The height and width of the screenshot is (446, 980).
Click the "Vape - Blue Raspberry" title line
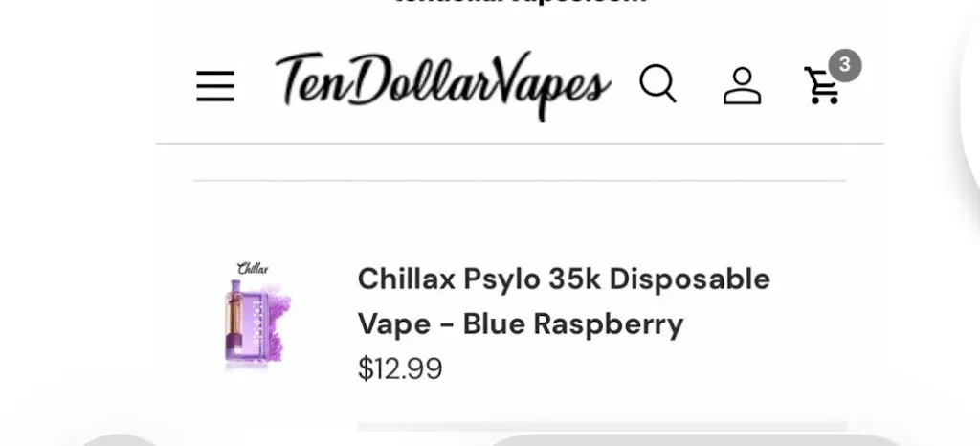click(521, 324)
